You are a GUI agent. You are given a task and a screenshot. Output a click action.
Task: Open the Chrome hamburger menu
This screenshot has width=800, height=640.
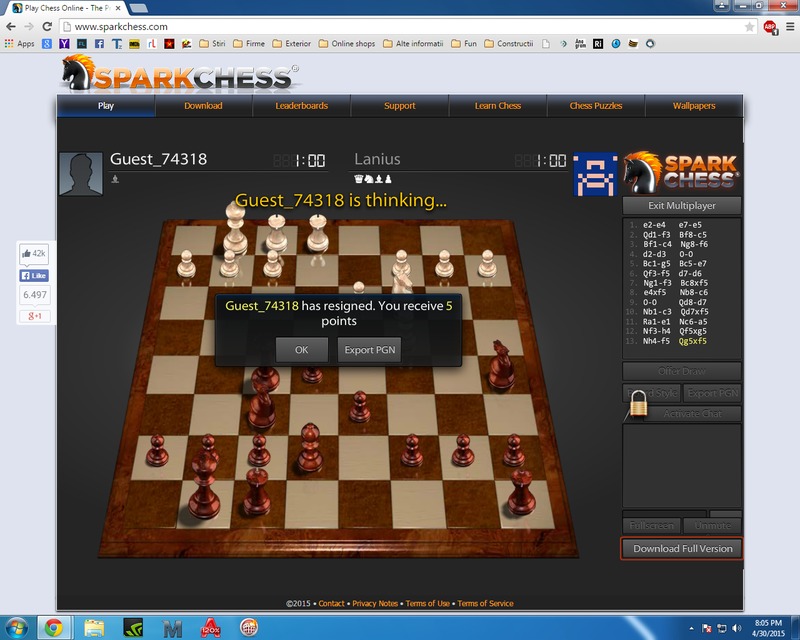790,27
